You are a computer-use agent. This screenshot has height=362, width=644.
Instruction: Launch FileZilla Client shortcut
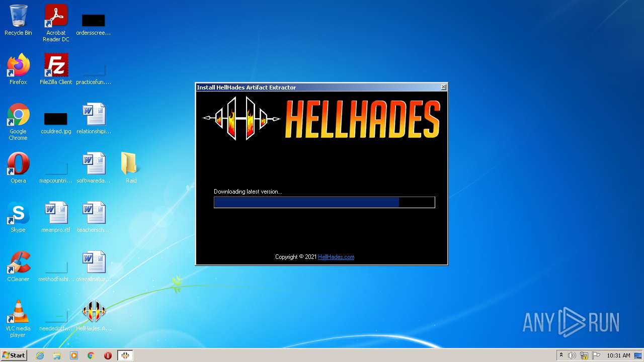(x=56, y=69)
